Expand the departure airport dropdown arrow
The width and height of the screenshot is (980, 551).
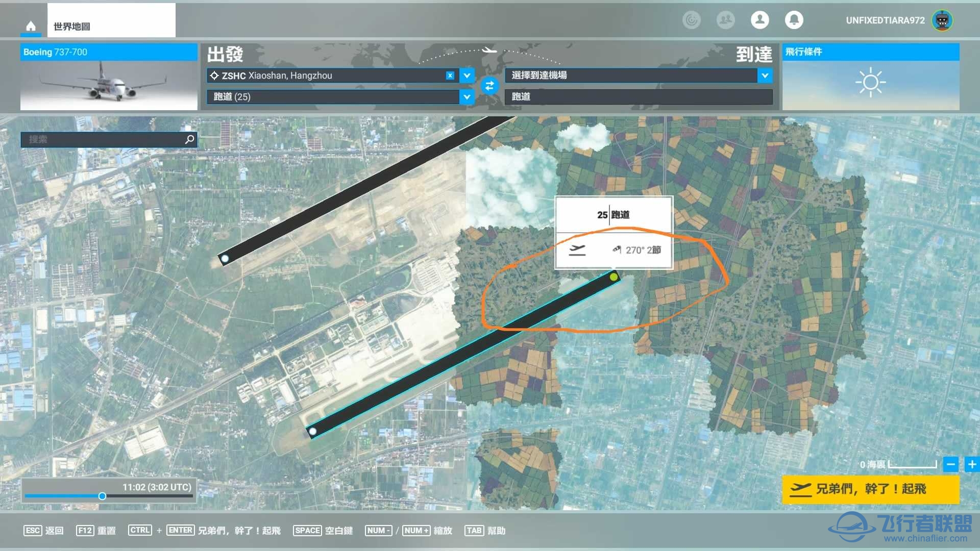tap(467, 76)
